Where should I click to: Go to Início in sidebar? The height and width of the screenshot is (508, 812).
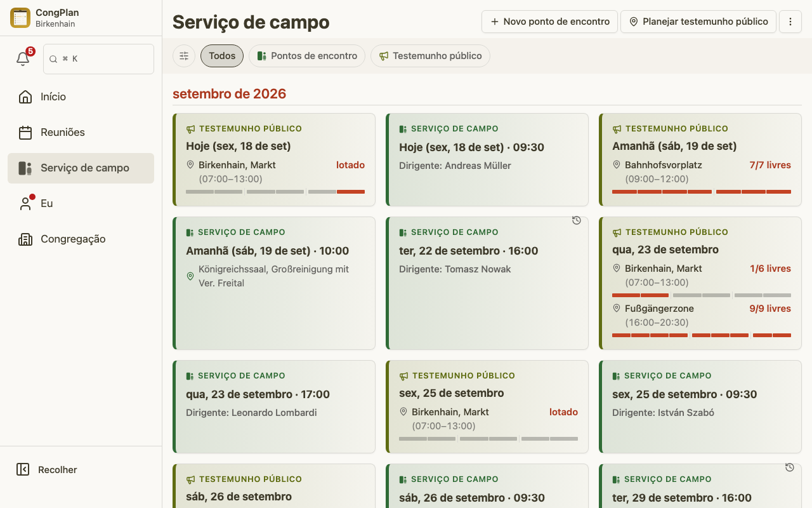[81, 97]
